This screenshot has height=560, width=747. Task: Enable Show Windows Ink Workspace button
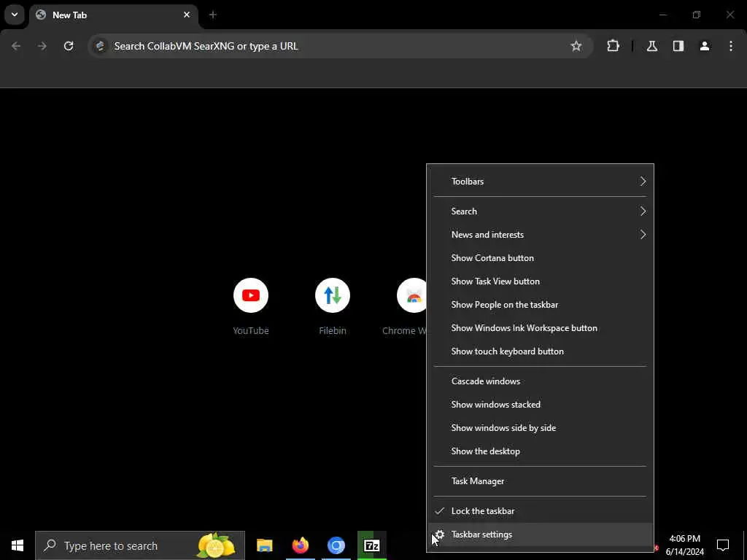tap(541, 327)
